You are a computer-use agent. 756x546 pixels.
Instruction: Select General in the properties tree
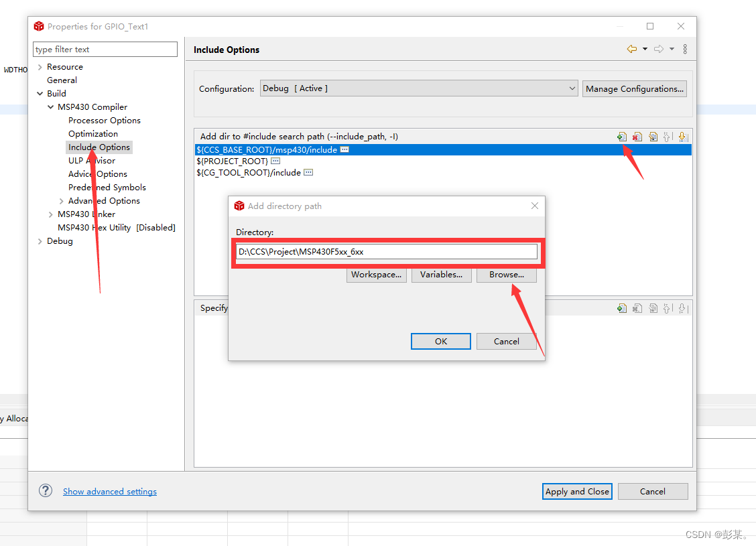coord(62,80)
